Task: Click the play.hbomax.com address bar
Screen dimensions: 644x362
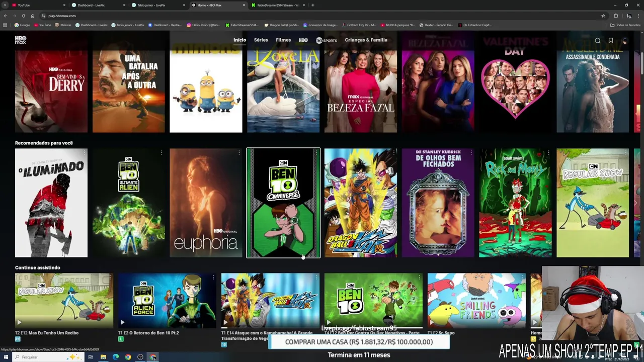Action: (x=322, y=16)
